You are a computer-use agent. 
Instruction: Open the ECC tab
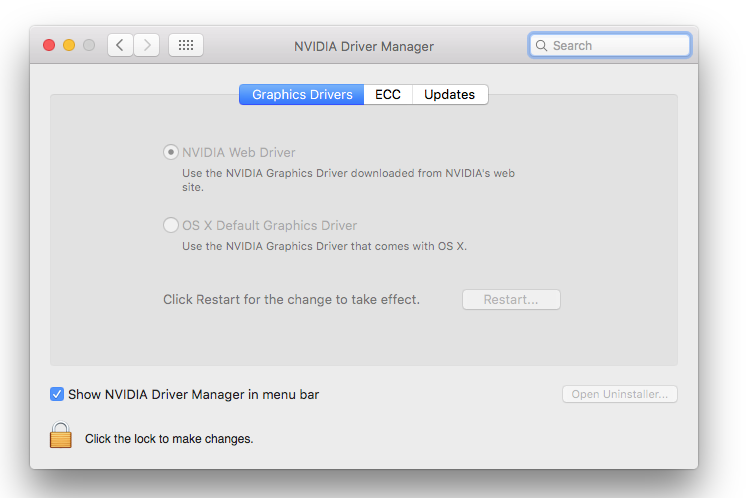388,95
